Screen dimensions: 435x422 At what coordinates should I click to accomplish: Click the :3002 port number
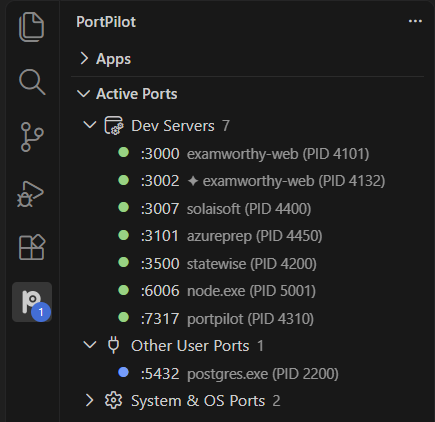[x=160, y=181]
